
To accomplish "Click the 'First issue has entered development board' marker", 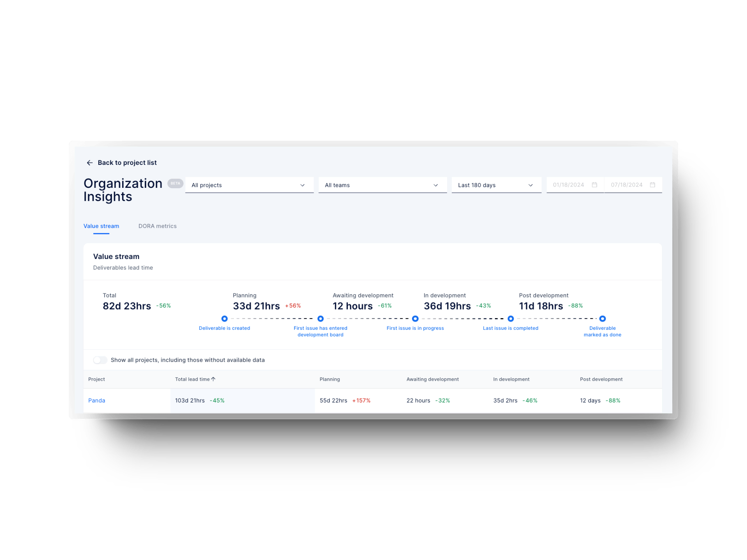I will pos(320,318).
